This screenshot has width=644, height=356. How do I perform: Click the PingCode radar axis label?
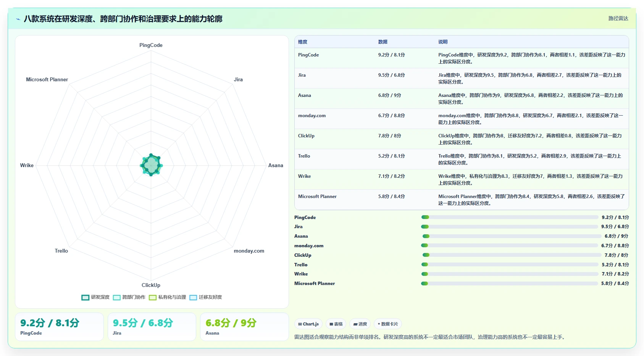(151, 45)
